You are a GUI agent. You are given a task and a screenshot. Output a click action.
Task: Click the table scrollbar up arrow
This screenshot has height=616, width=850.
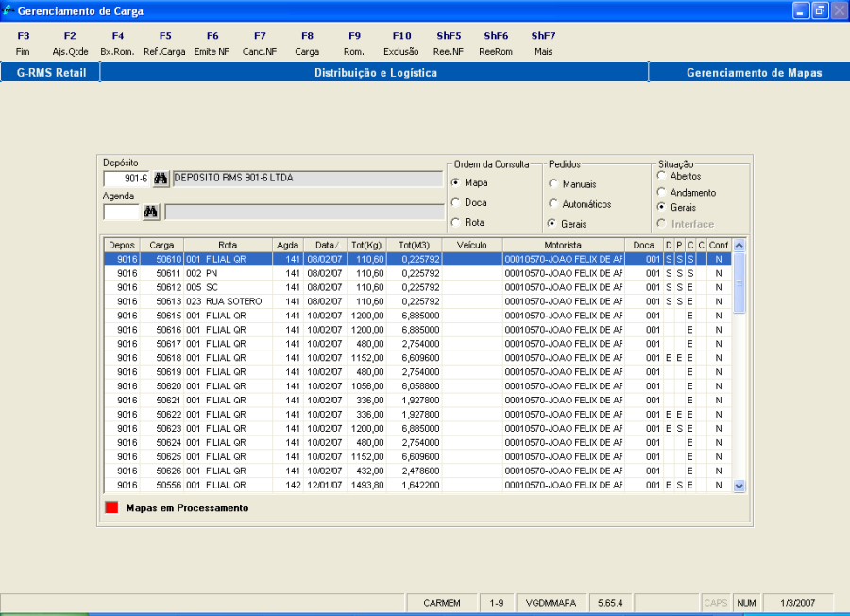739,245
